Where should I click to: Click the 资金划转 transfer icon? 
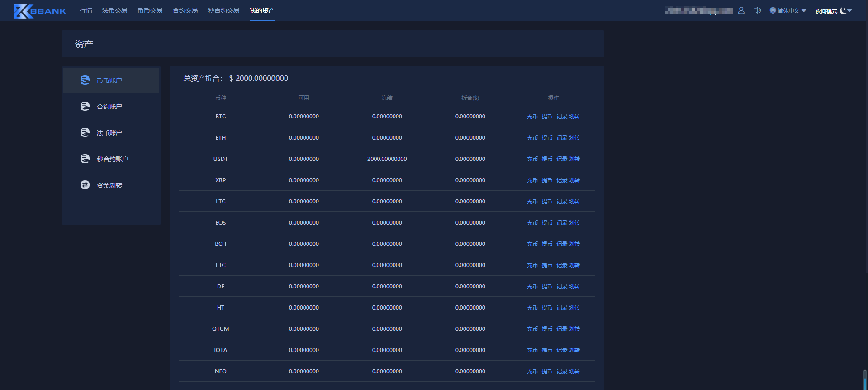click(x=85, y=185)
